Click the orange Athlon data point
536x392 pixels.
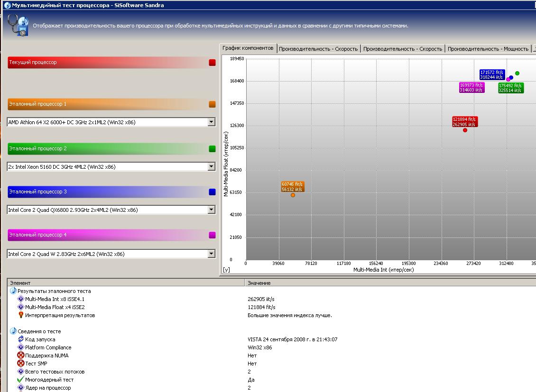[293, 195]
